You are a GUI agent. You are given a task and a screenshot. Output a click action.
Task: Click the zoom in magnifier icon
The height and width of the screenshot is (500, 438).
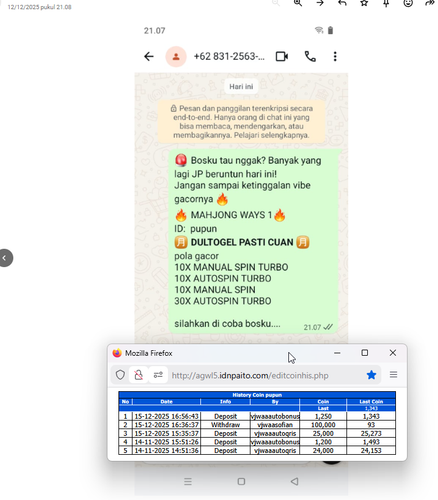[x=298, y=3]
